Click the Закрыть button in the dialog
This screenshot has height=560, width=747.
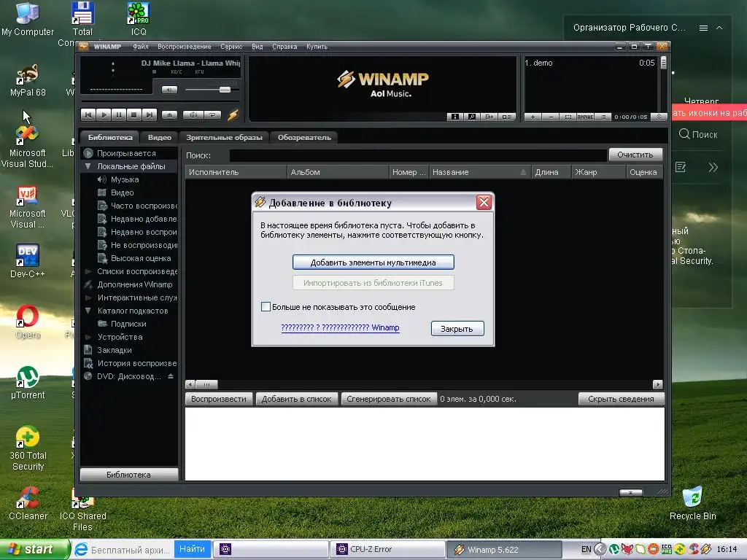pos(457,329)
